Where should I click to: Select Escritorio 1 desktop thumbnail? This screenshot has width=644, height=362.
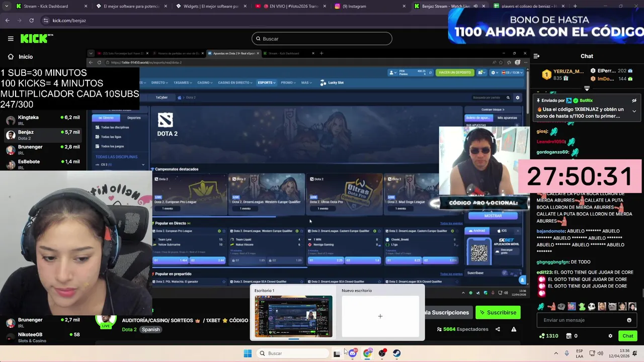pyautogui.click(x=293, y=316)
